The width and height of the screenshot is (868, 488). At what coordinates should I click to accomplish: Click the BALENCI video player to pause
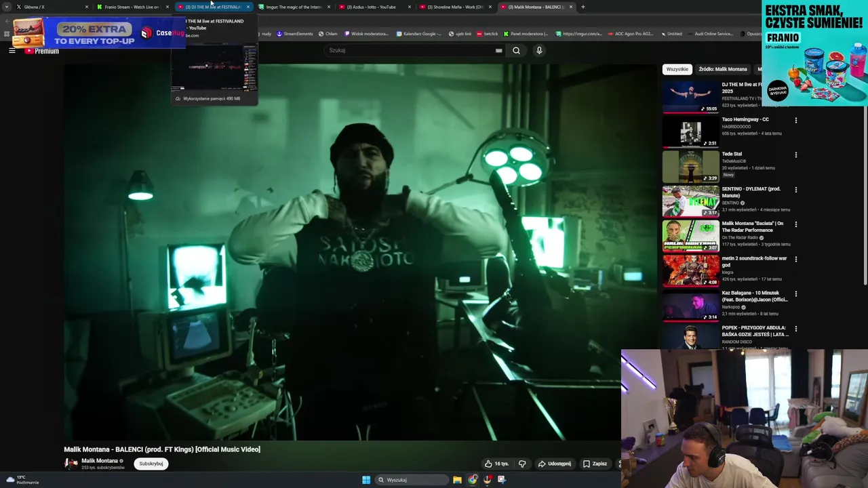[x=359, y=252]
